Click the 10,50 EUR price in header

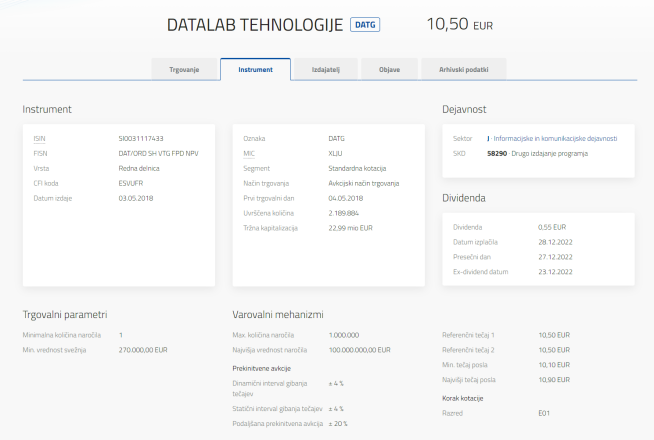(460, 24)
